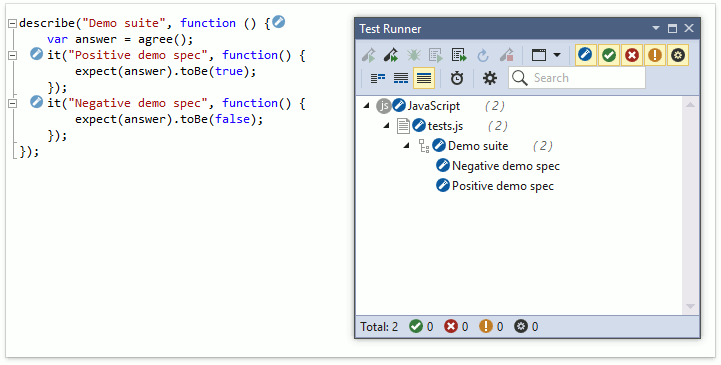The height and width of the screenshot is (365, 721).
Task: Click the (2) count beside Demo suite
Action: (543, 146)
